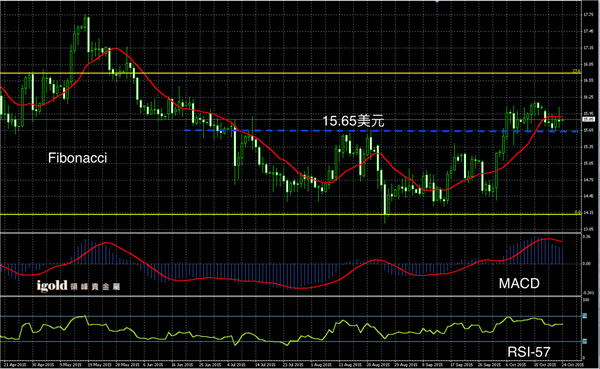Screen dimensions: 600x369
Task: Select the upper yellow 23.6 Fibonacci line
Action: [x=291, y=73]
